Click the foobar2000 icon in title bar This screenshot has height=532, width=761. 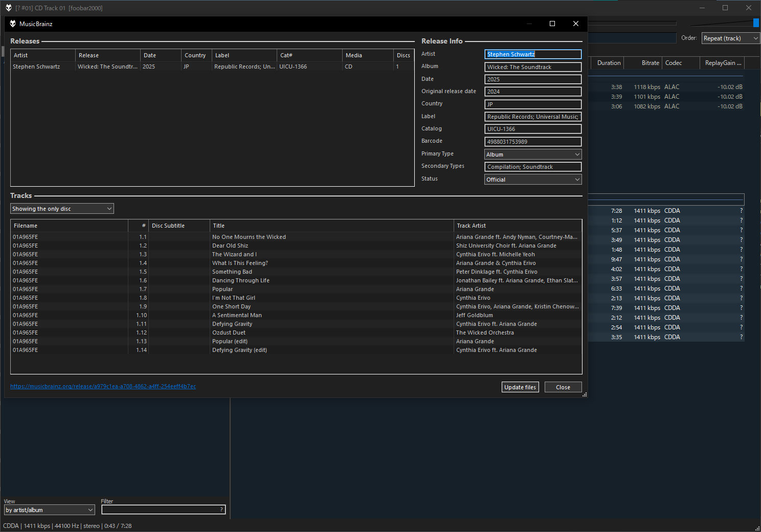[x=9, y=8]
